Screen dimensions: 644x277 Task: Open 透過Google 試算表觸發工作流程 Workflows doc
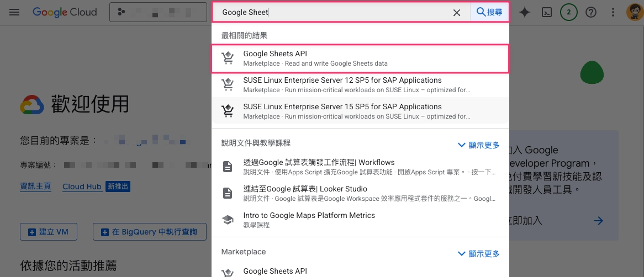pos(360,167)
